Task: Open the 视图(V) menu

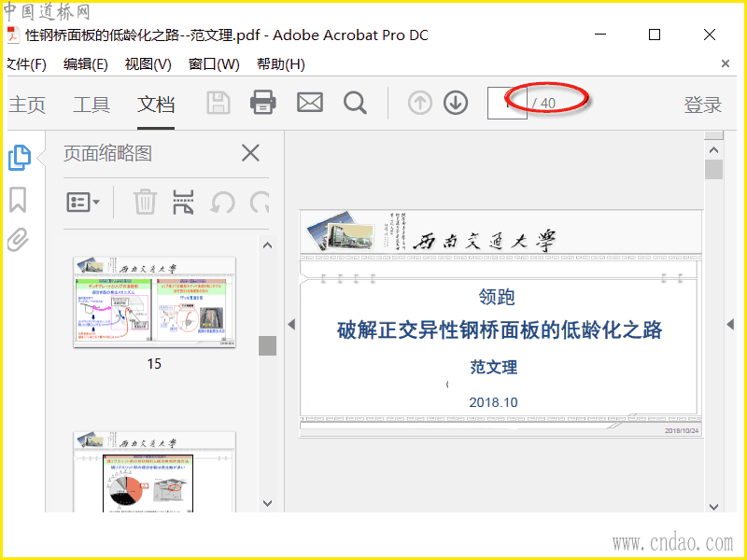Action: click(148, 63)
